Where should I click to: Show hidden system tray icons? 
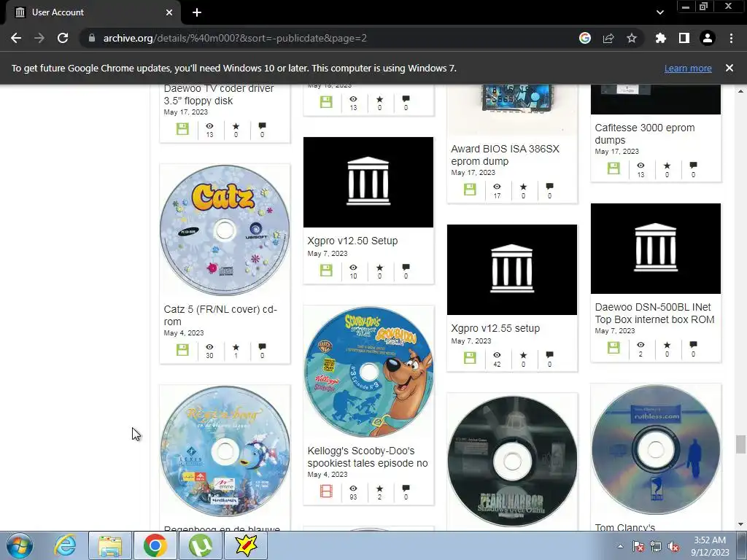[620, 546]
